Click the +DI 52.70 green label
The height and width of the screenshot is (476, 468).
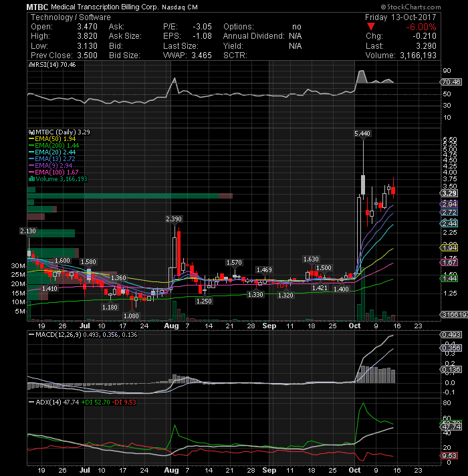click(96, 402)
